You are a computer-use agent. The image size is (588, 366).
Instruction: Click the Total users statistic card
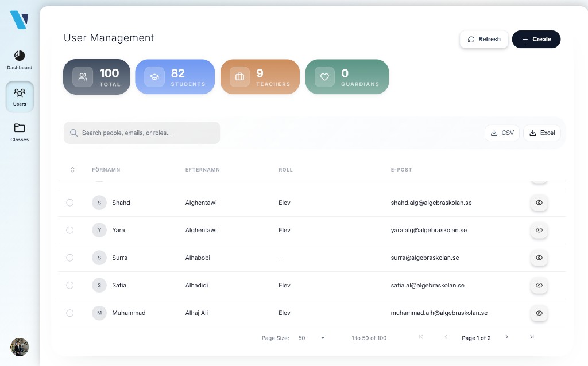(x=96, y=76)
